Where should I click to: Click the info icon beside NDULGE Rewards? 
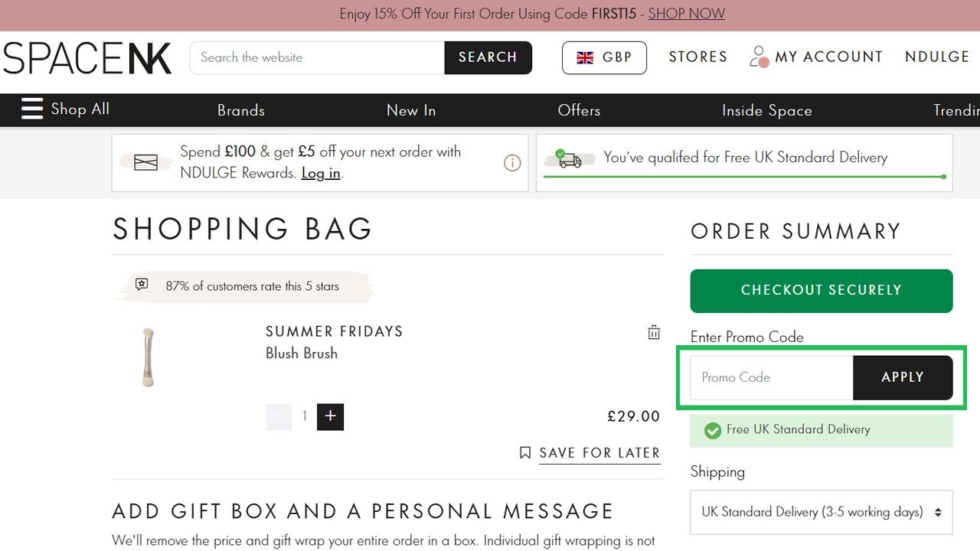click(512, 163)
